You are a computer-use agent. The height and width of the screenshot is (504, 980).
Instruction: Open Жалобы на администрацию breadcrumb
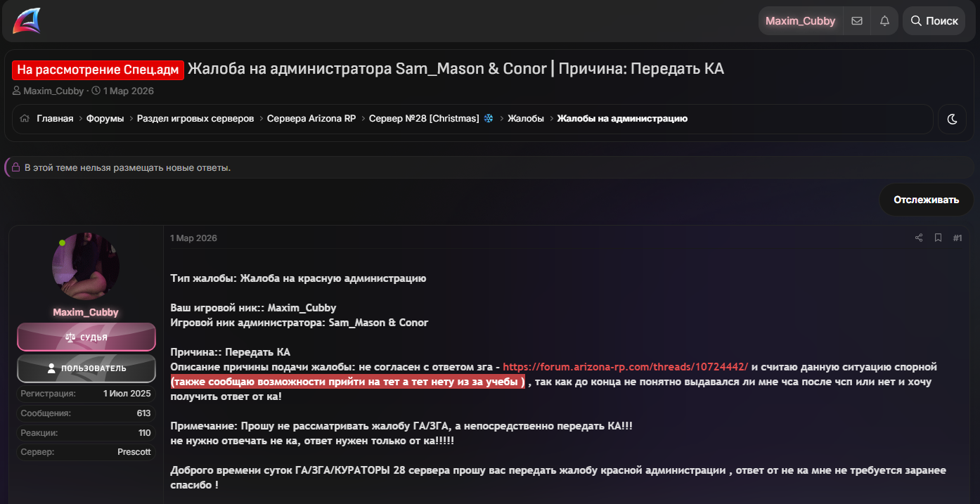622,119
